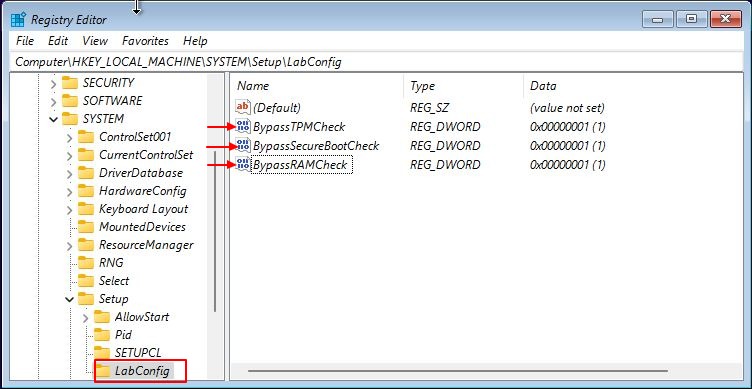
Task: Click the MountedDevices key label
Action: tap(142, 227)
